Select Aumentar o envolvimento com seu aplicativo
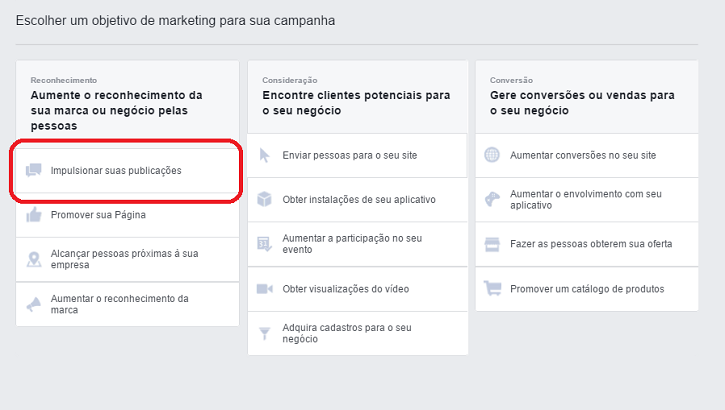Viewport: 725px width, 410px height. pyautogui.click(x=587, y=200)
